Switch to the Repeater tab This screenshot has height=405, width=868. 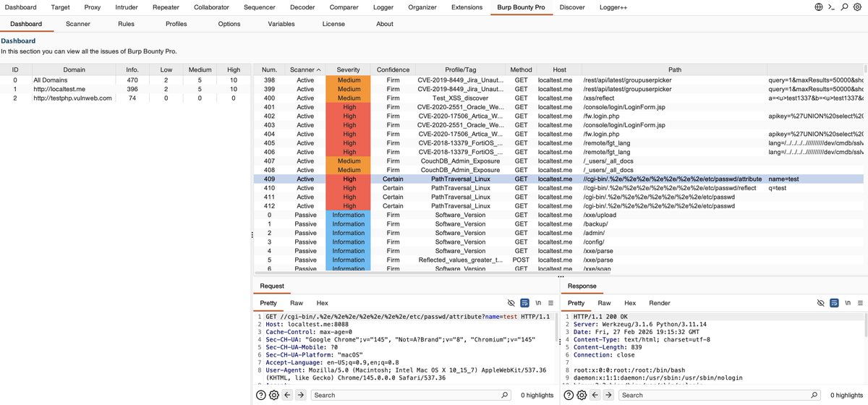(x=166, y=7)
